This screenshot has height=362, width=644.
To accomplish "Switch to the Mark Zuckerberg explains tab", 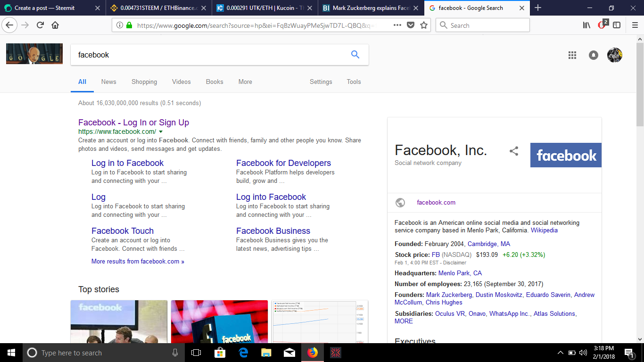I will 371,8.
